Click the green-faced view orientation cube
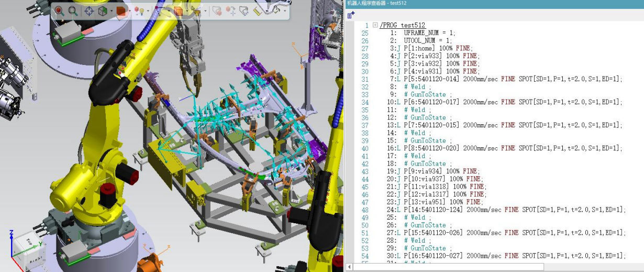 pyautogui.click(x=103, y=11)
